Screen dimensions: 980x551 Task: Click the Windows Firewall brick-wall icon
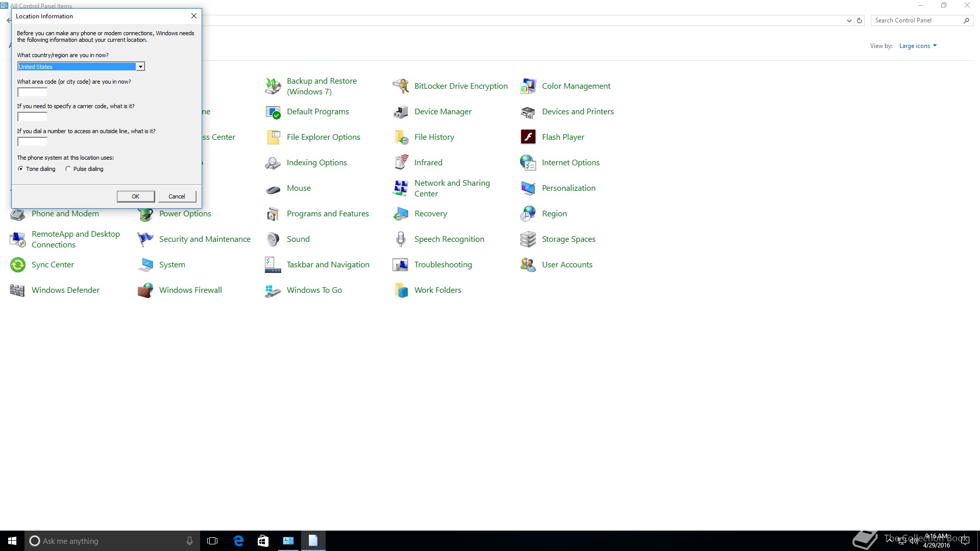(145, 290)
